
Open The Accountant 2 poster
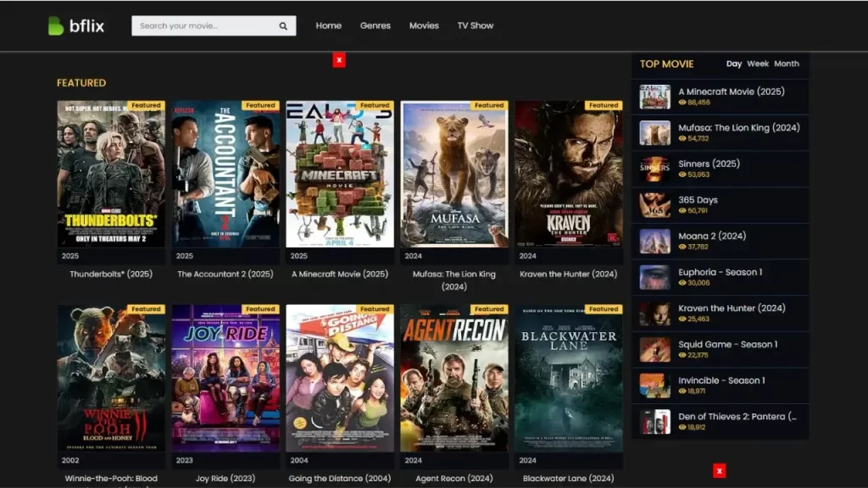225,174
